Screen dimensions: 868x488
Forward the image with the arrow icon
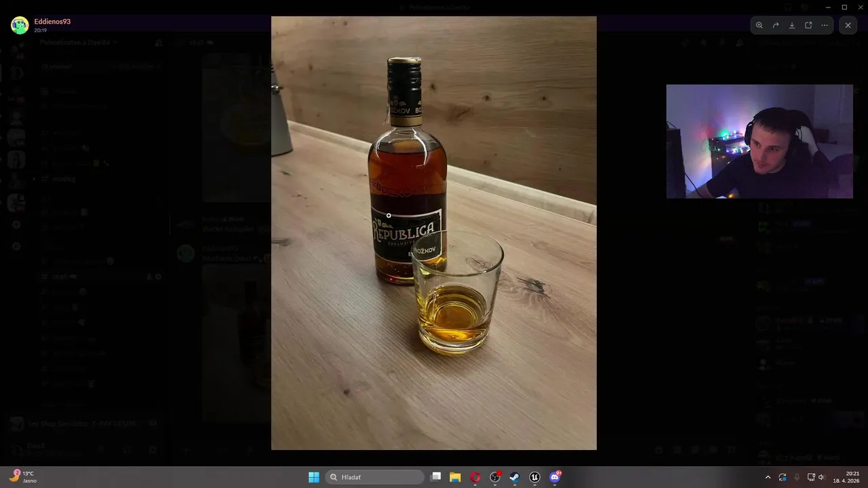776,25
